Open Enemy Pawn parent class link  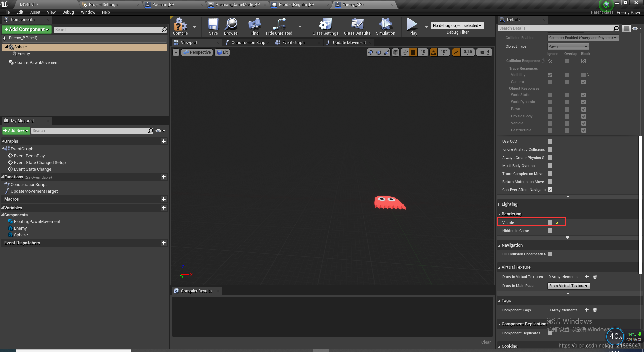(629, 12)
